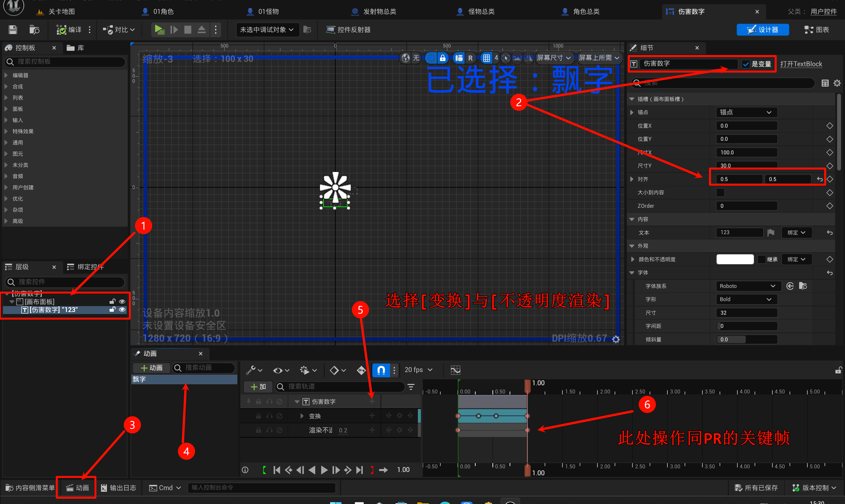
Task: Hide the 画布面板 with eye icon
Action: pos(122,301)
